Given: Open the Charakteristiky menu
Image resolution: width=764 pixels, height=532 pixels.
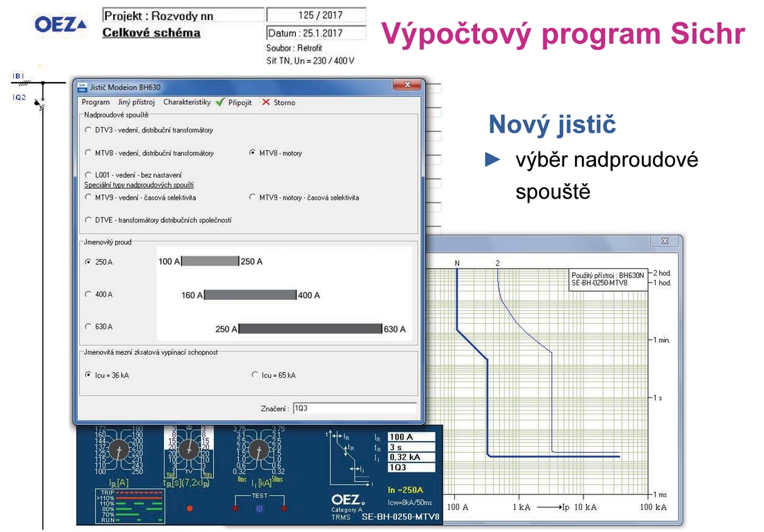Looking at the screenshot, I should tap(187, 102).
